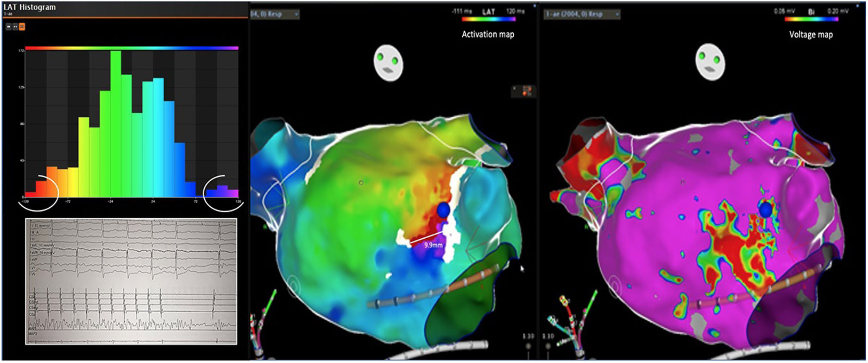868x363 pixels.
Task: Toggle the orange highlighted histogram view button
Action: pos(22,27)
